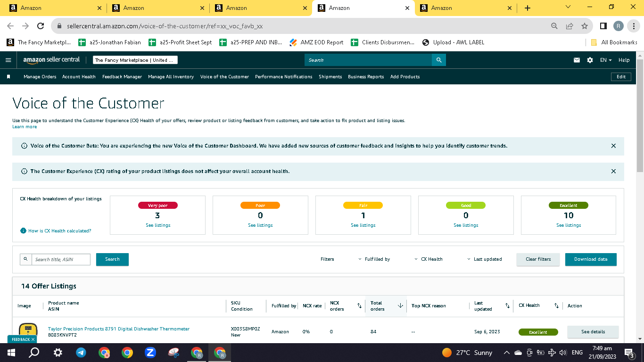The height and width of the screenshot is (362, 644).
Task: Open Performance Notifications in nav bar
Action: pyautogui.click(x=284, y=77)
